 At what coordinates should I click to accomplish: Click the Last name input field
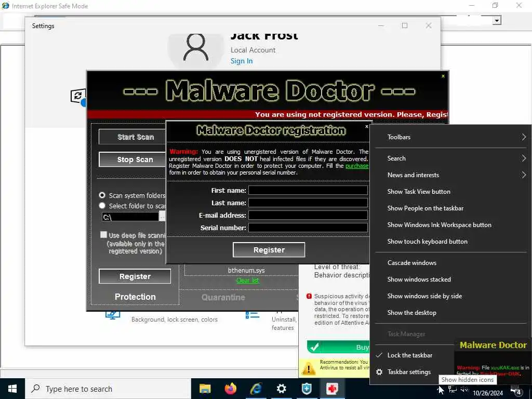(308, 203)
